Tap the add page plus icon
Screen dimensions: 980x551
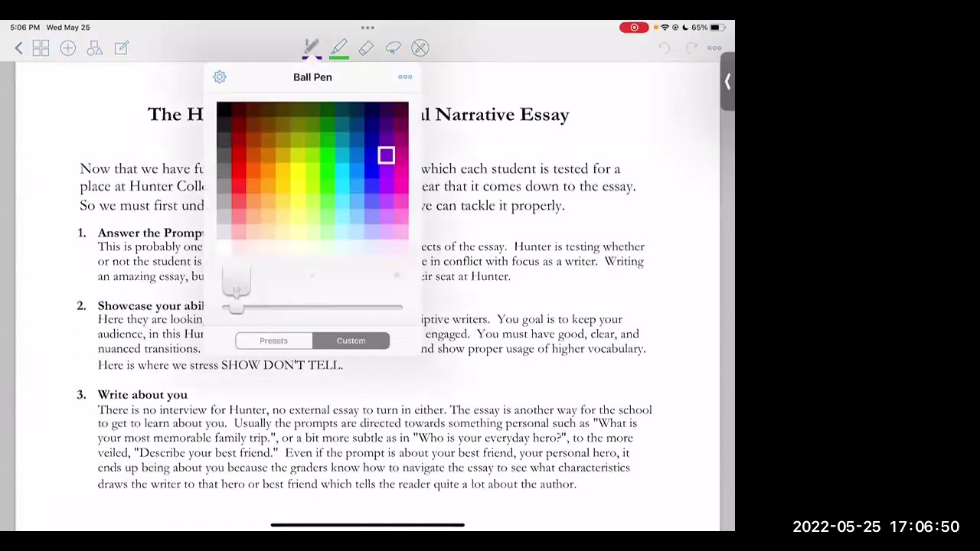coord(68,48)
